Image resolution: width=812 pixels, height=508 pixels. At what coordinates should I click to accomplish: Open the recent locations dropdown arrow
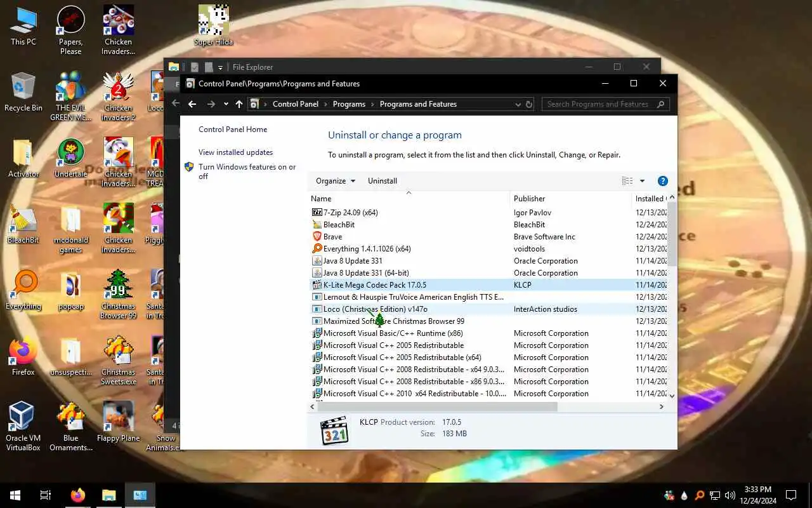coord(226,104)
